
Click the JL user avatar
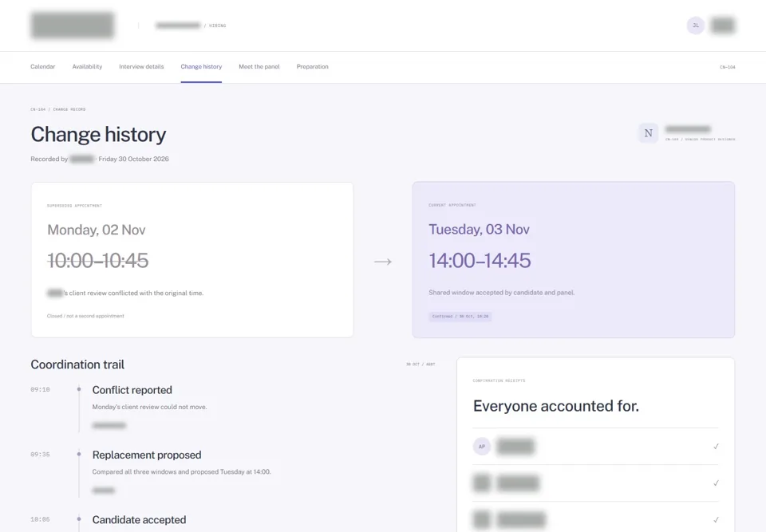click(x=696, y=26)
